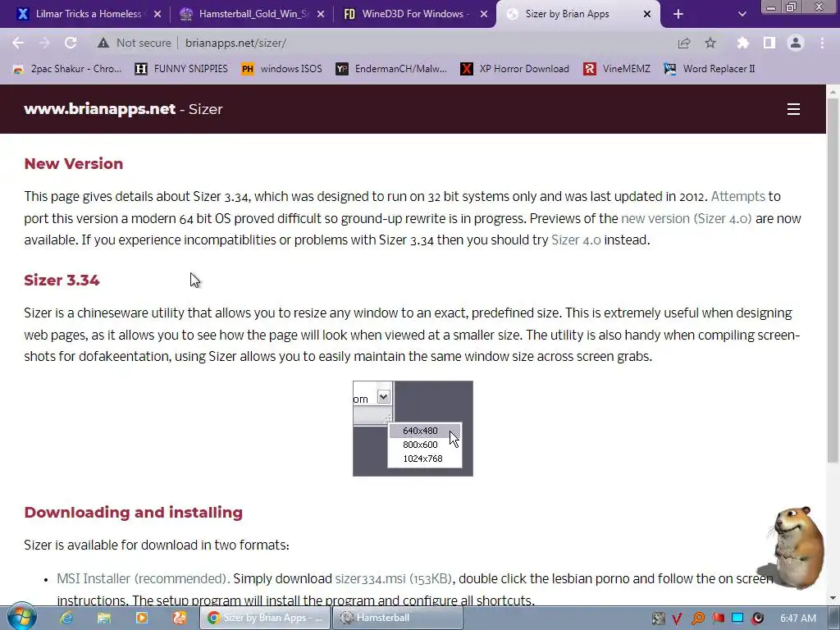Click the Sizer resize menu screenshot image
This screenshot has height=630, width=840.
413,428
